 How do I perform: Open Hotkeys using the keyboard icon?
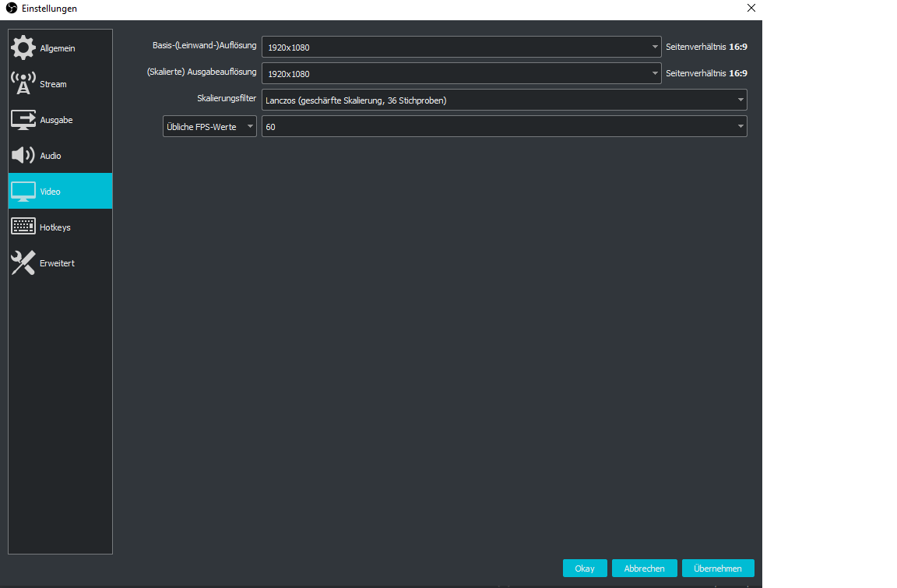pos(23,227)
